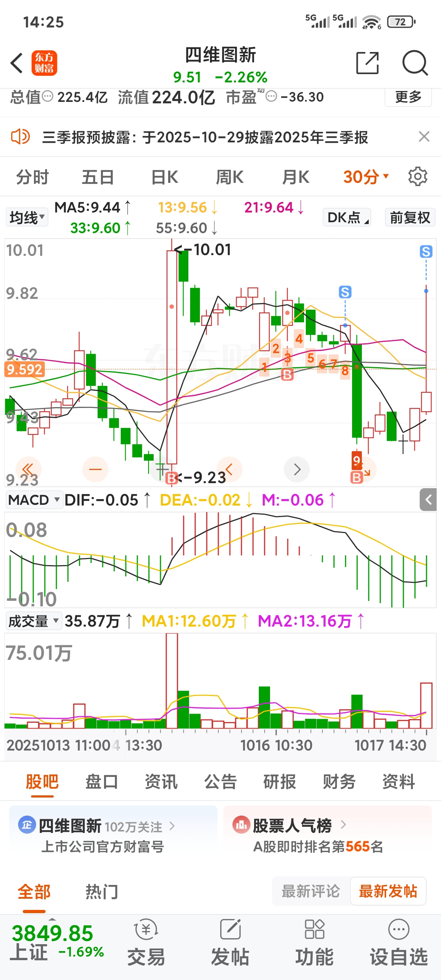Show 热门 posts

pos(102,891)
